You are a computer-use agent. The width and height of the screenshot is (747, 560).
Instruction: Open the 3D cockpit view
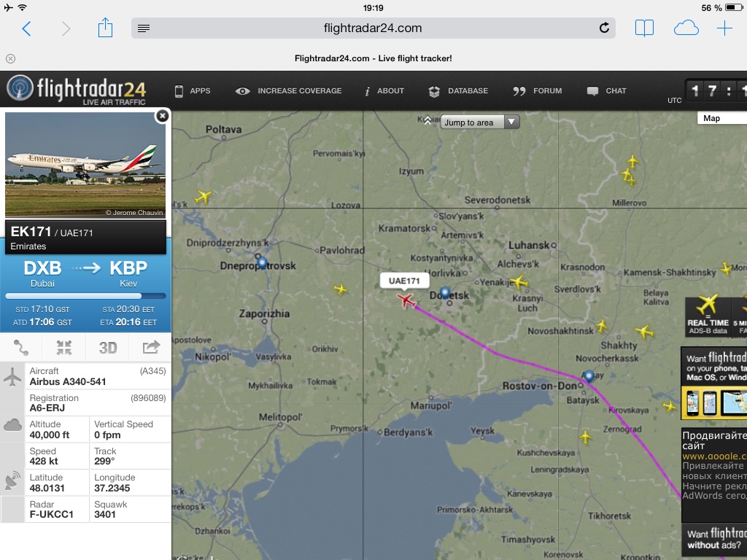(108, 348)
